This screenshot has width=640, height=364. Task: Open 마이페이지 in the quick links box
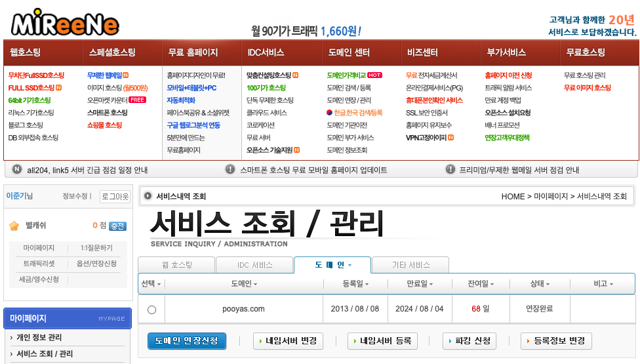click(x=39, y=248)
